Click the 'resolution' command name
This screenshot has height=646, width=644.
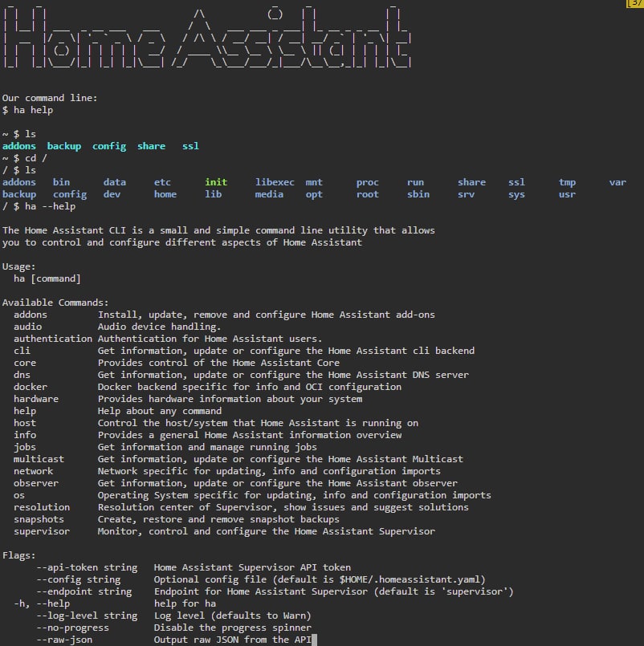[x=42, y=507]
